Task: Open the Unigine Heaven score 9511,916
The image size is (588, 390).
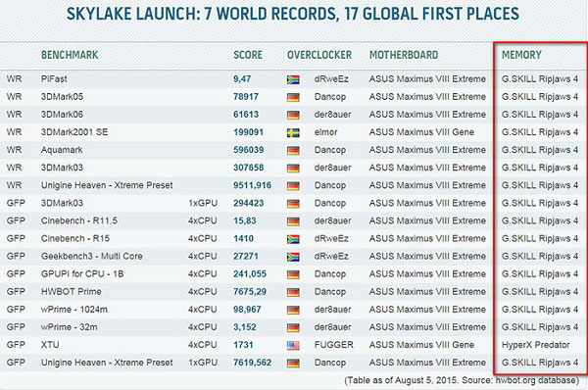Action: point(252,185)
